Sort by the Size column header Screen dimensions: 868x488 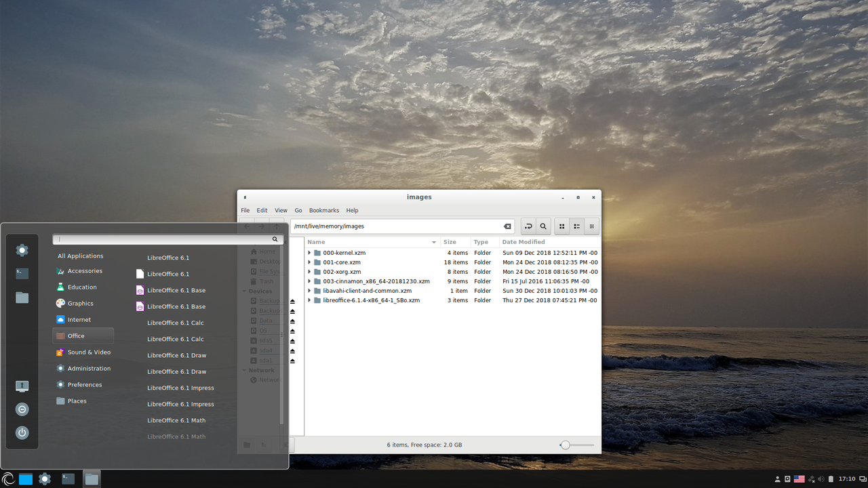(x=455, y=242)
